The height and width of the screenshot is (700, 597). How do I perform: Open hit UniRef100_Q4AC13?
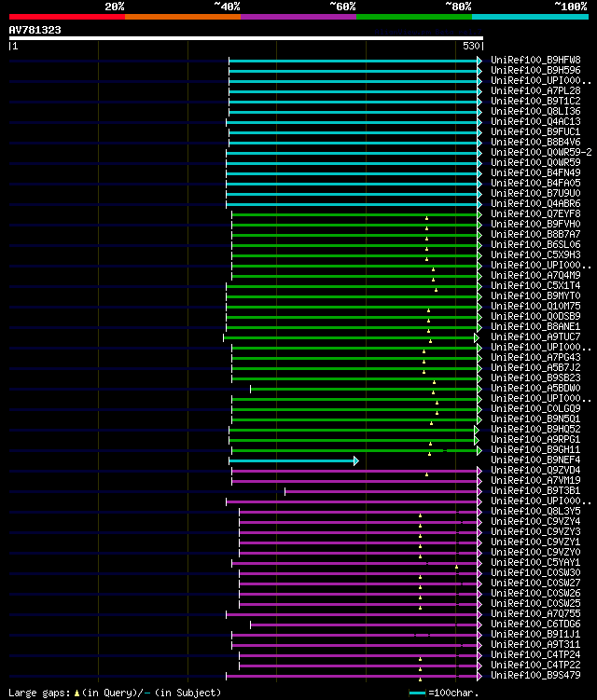click(535, 121)
